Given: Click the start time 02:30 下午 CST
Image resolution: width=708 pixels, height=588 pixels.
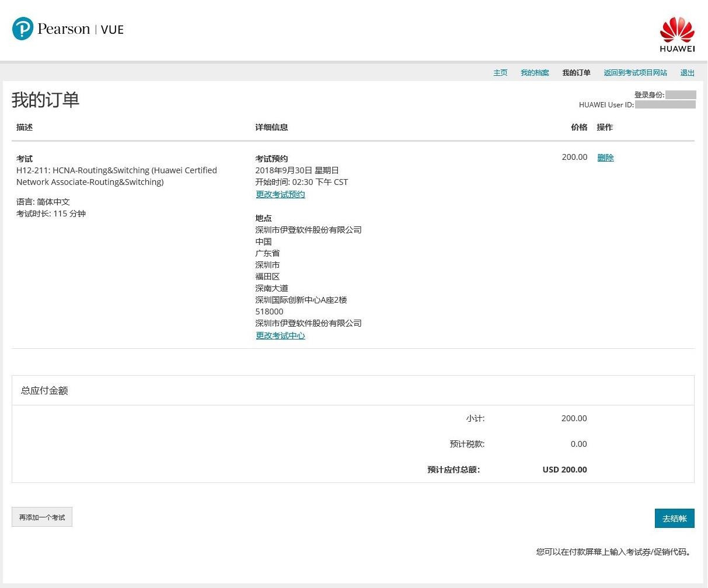Looking at the screenshot, I should [302, 182].
